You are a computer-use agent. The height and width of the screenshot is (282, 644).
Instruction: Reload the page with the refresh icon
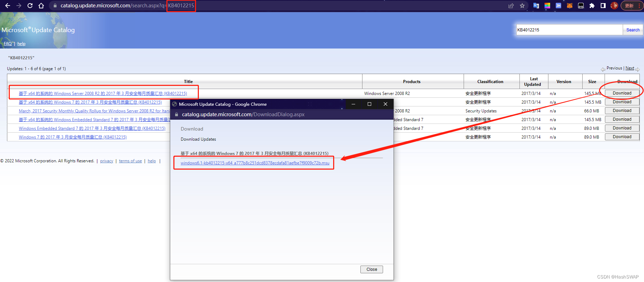(x=30, y=6)
